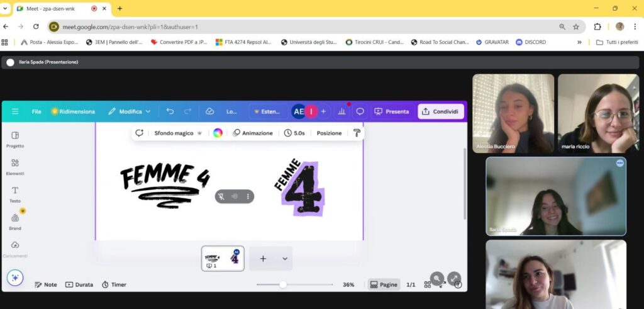
Task: Toggle the pin icon on the floating overlay
Action: click(221, 196)
